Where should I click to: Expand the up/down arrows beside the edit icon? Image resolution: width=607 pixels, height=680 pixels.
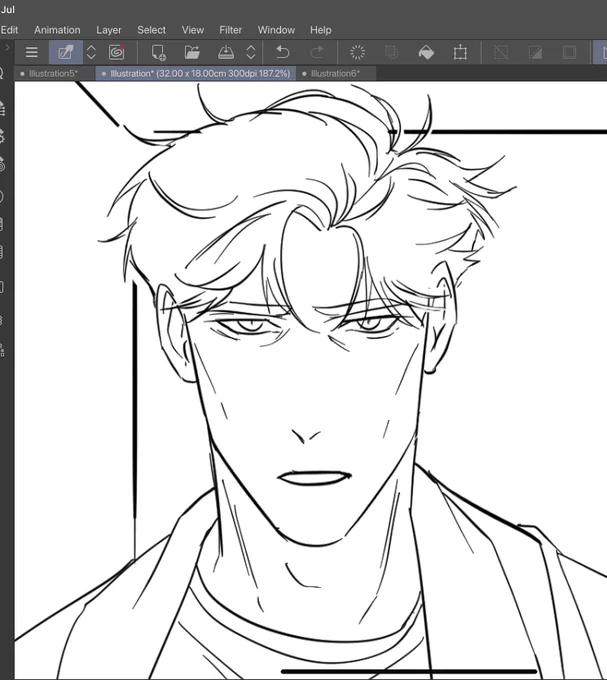(91, 52)
